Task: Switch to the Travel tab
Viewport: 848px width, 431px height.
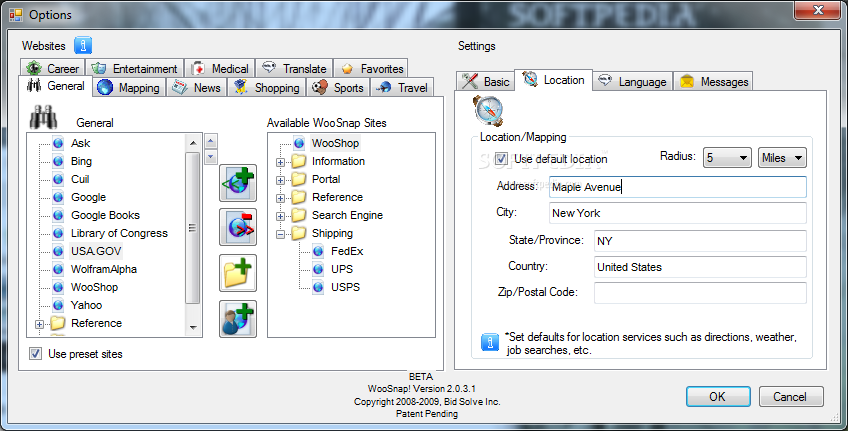Action: tap(402, 87)
